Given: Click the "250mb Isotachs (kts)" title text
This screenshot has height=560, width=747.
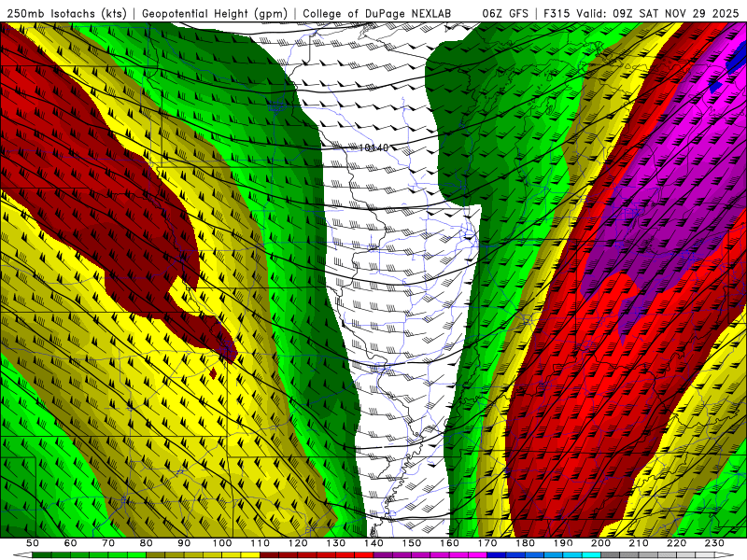Looking at the screenshot, I should pos(67,14).
